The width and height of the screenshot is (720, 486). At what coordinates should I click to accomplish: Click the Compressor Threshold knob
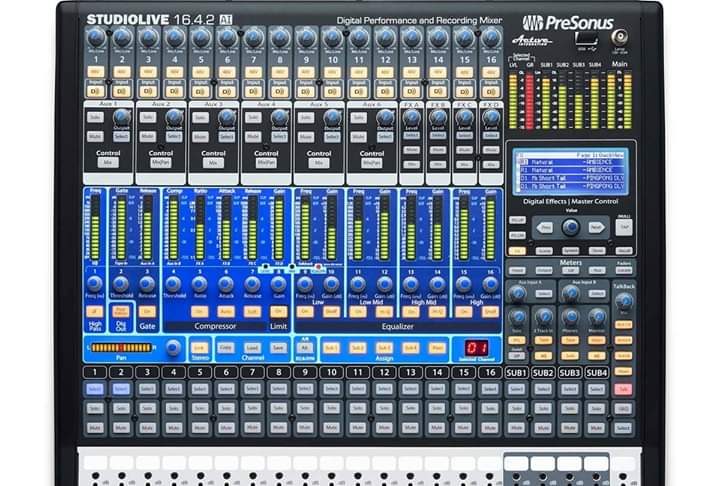pos(173,284)
